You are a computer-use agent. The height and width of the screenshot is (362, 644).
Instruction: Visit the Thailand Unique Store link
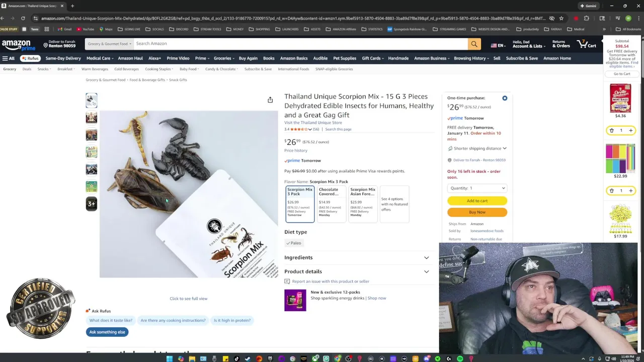(313, 123)
